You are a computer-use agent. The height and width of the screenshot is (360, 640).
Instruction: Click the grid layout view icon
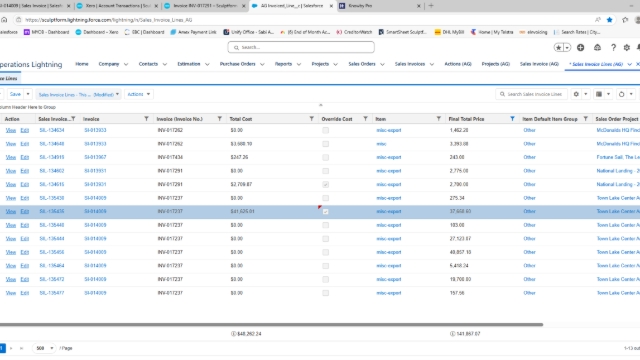599,94
